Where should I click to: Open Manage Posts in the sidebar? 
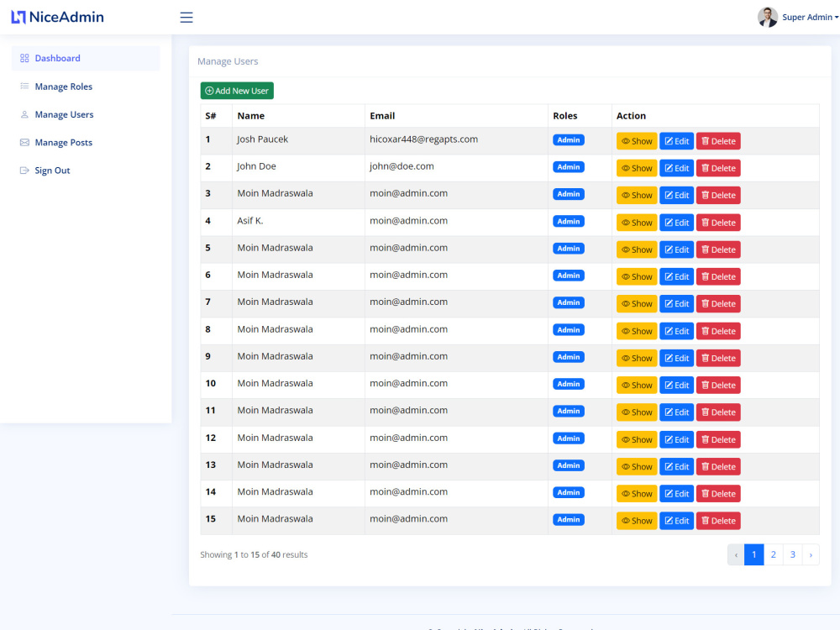86,142
